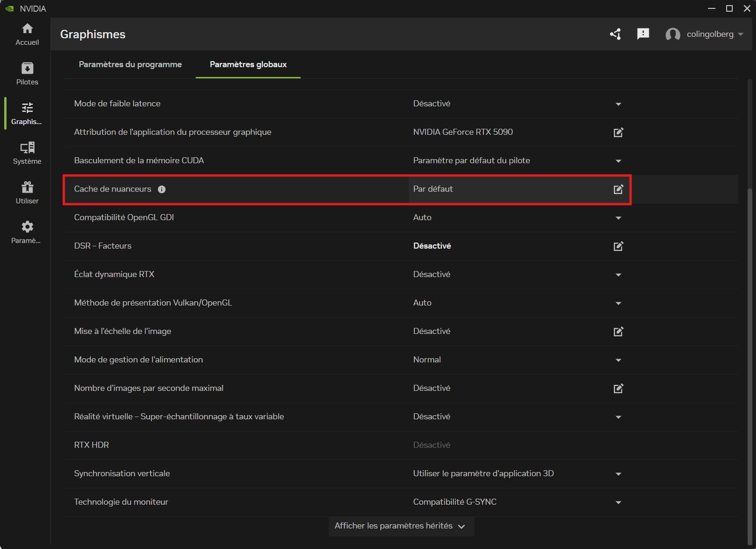Click the Par défaut shader cache value
The width and height of the screenshot is (756, 549).
click(x=433, y=189)
